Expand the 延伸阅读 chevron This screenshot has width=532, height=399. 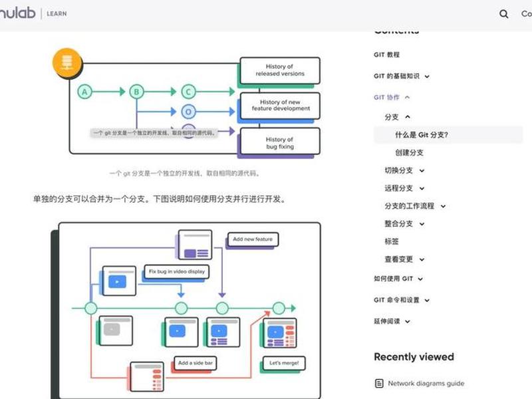408,321
